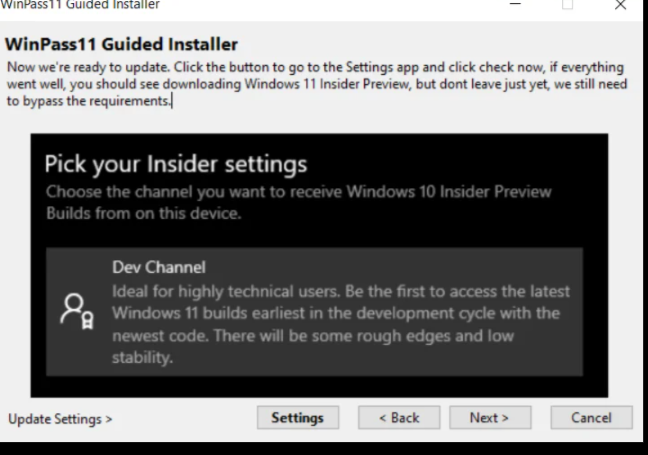The width and height of the screenshot is (648, 455).
Task: Go to the previous step with Back
Action: pos(399,417)
